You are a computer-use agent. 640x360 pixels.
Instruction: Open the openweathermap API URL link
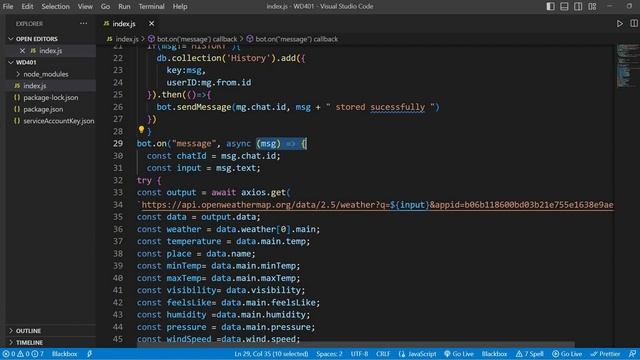[x=377, y=205]
